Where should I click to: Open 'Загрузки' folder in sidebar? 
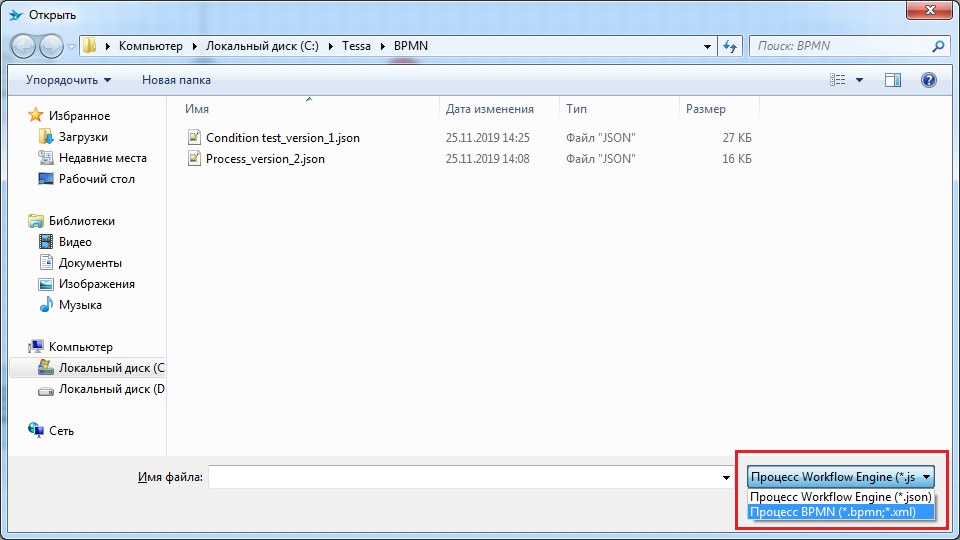pos(83,137)
